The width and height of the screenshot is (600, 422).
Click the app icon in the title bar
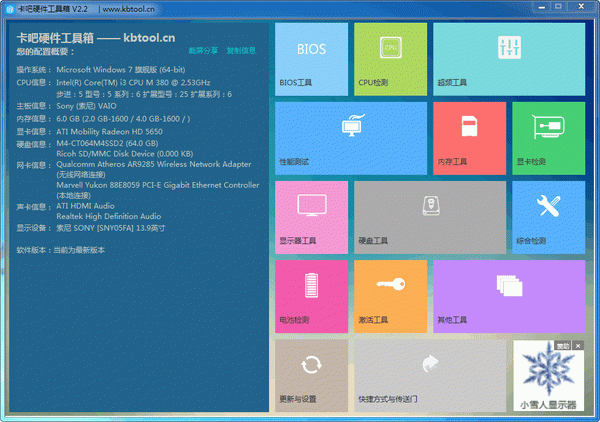coord(10,9)
